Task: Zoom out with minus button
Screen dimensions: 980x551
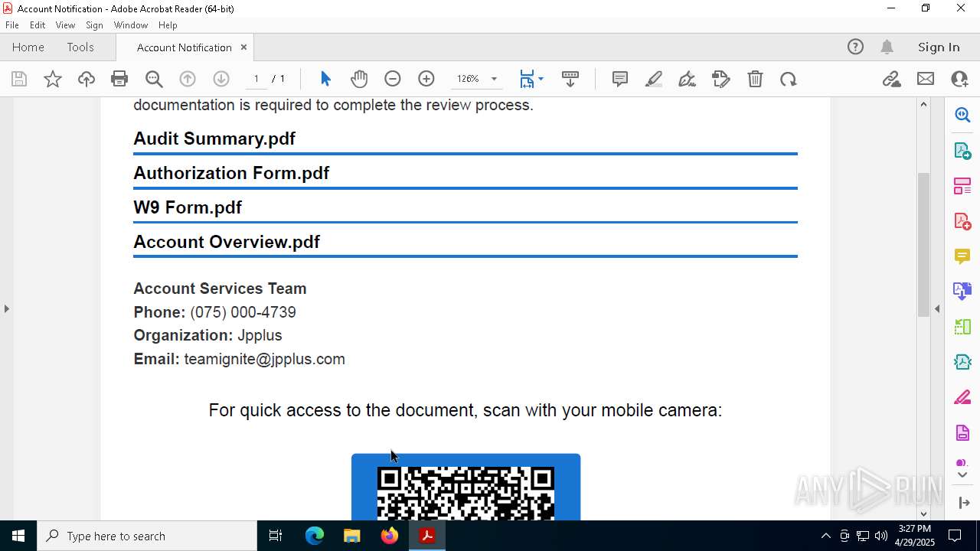Action: point(393,79)
